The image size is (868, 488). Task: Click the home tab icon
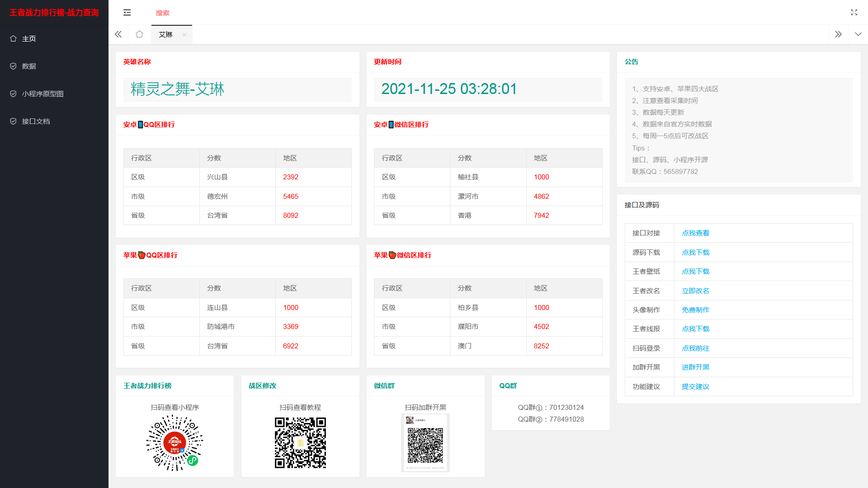139,34
